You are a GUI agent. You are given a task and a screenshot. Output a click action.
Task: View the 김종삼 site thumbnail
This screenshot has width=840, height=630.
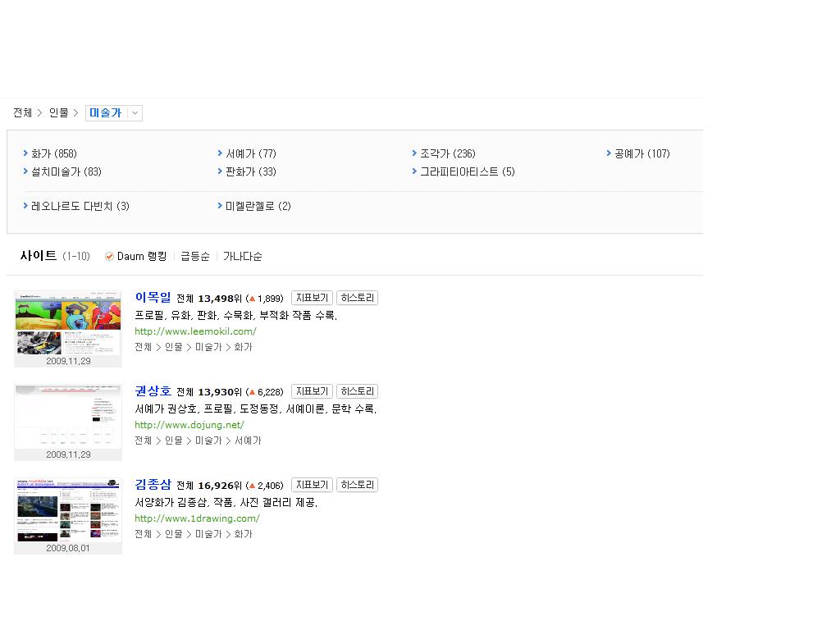click(x=68, y=509)
